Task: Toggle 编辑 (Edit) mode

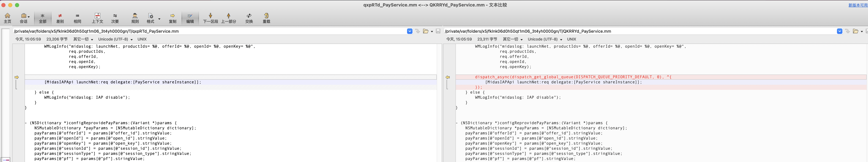Action: [190, 18]
